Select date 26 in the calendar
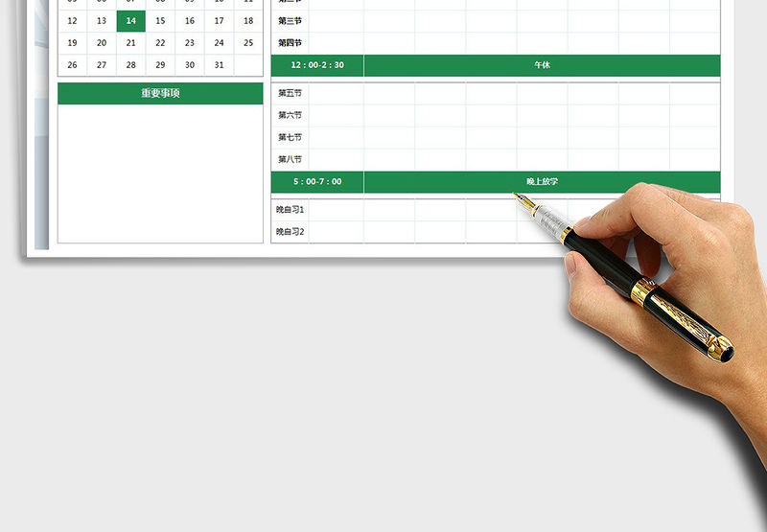767x532 pixels. 72,65
